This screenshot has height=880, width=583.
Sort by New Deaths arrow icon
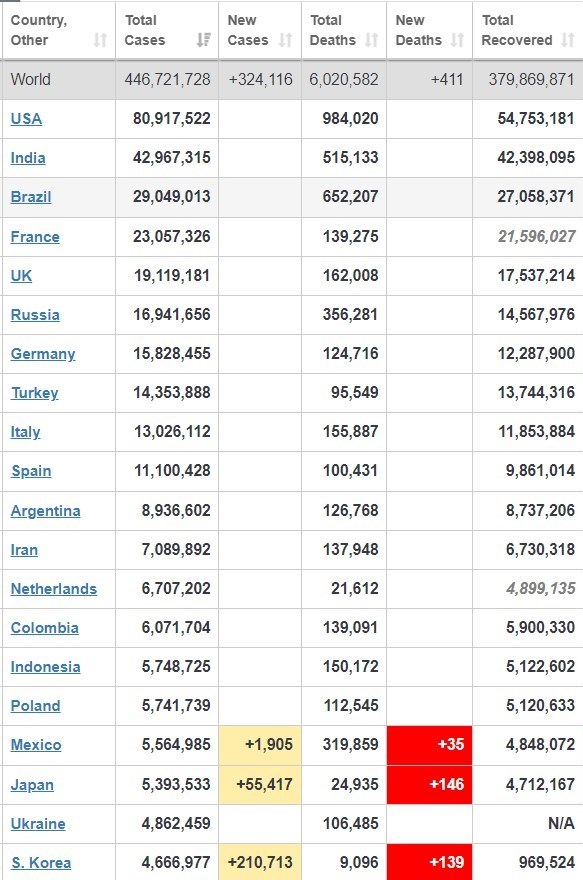pos(457,40)
